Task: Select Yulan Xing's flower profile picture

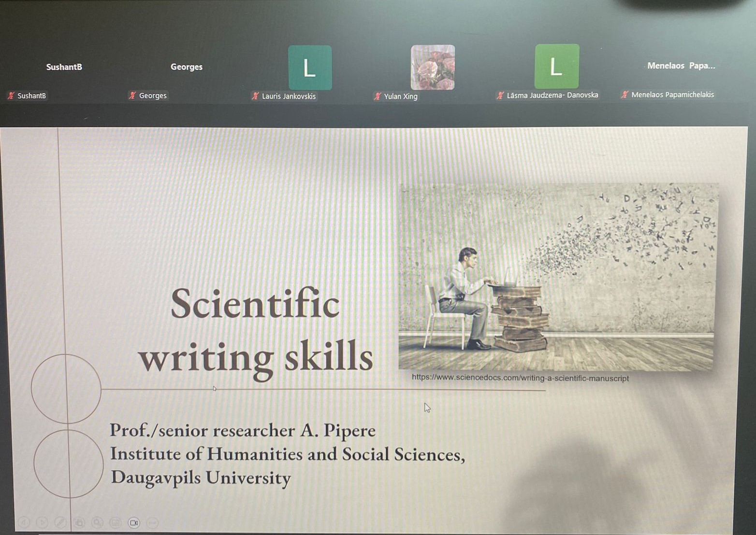Action: point(433,67)
